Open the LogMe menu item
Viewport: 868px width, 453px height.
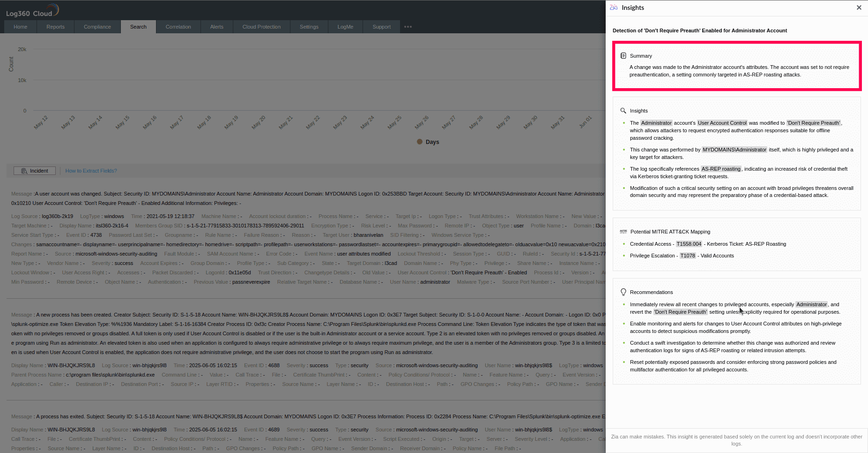[x=345, y=27]
